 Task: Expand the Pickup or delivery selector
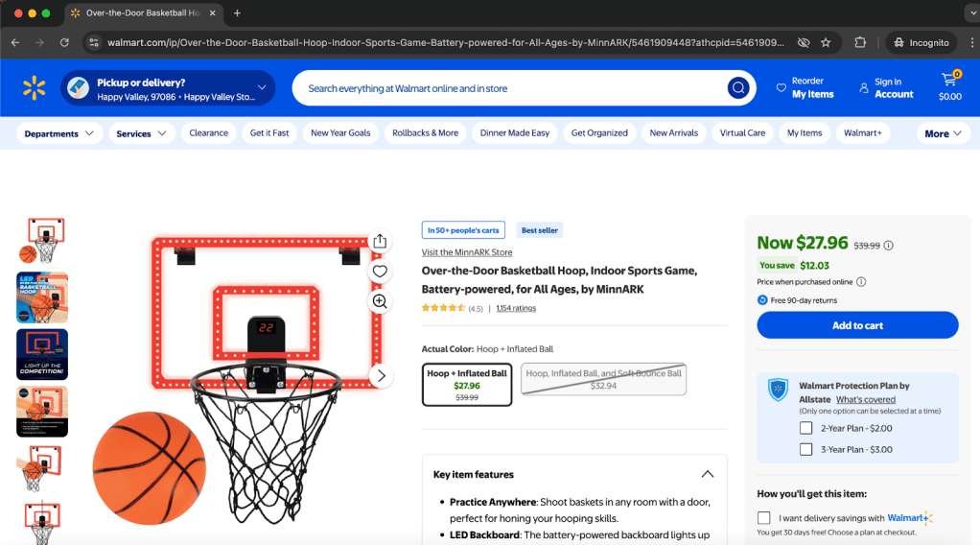168,88
